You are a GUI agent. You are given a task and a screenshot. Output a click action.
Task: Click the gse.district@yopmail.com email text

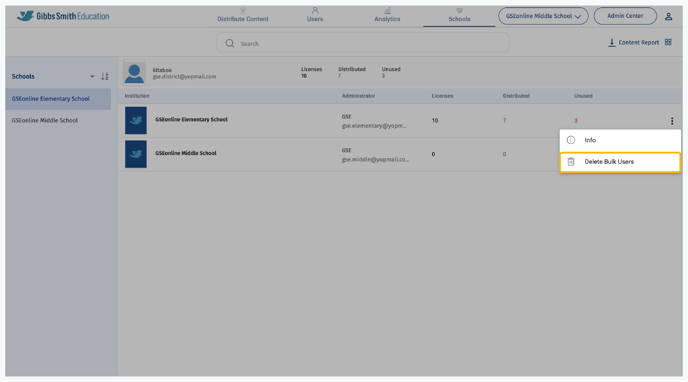[184, 76]
